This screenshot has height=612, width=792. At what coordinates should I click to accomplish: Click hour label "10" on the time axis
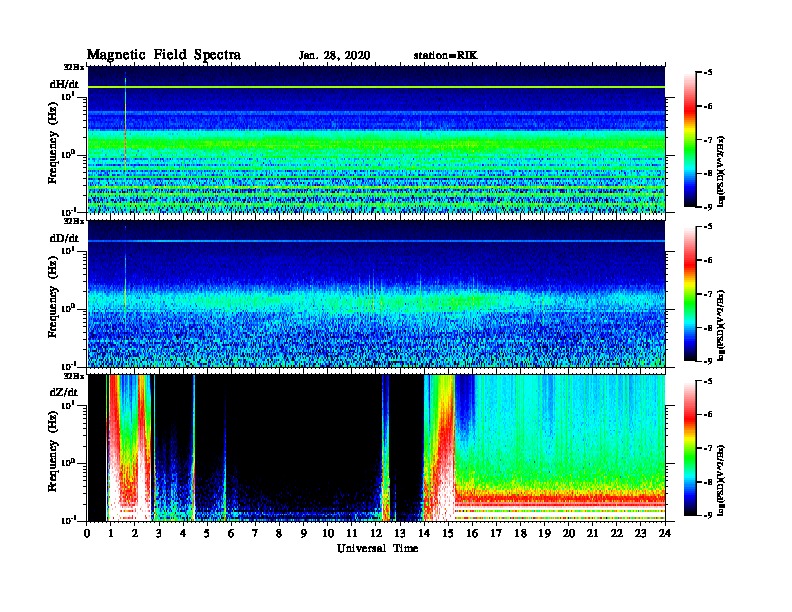328,533
